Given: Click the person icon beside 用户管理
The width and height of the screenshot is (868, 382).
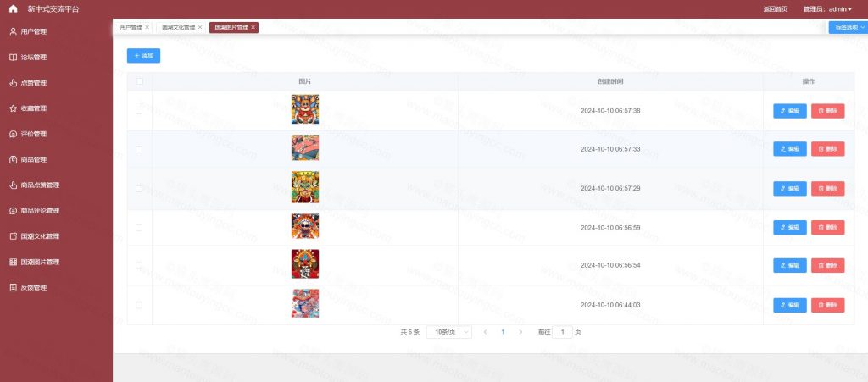Looking at the screenshot, I should click(14, 31).
